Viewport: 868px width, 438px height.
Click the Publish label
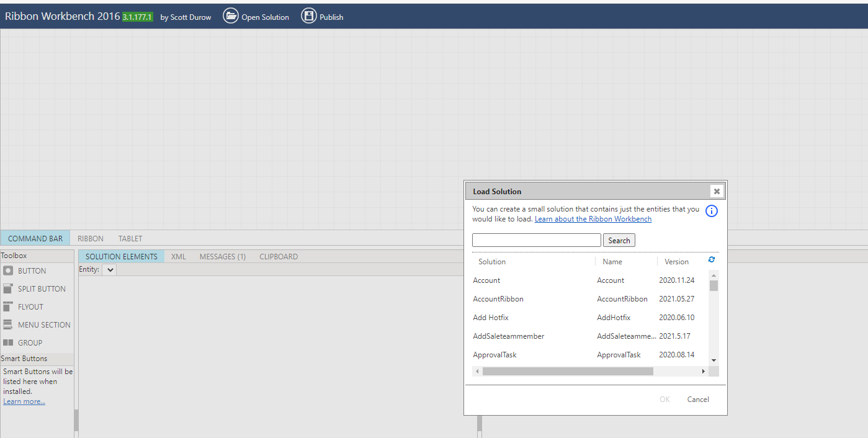(331, 17)
